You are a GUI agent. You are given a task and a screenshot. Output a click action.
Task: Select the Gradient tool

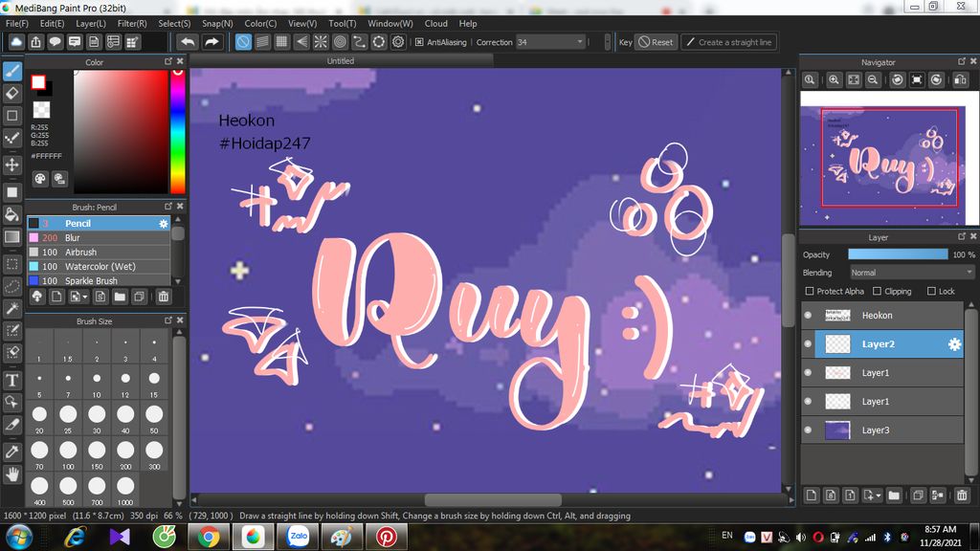[x=12, y=237]
